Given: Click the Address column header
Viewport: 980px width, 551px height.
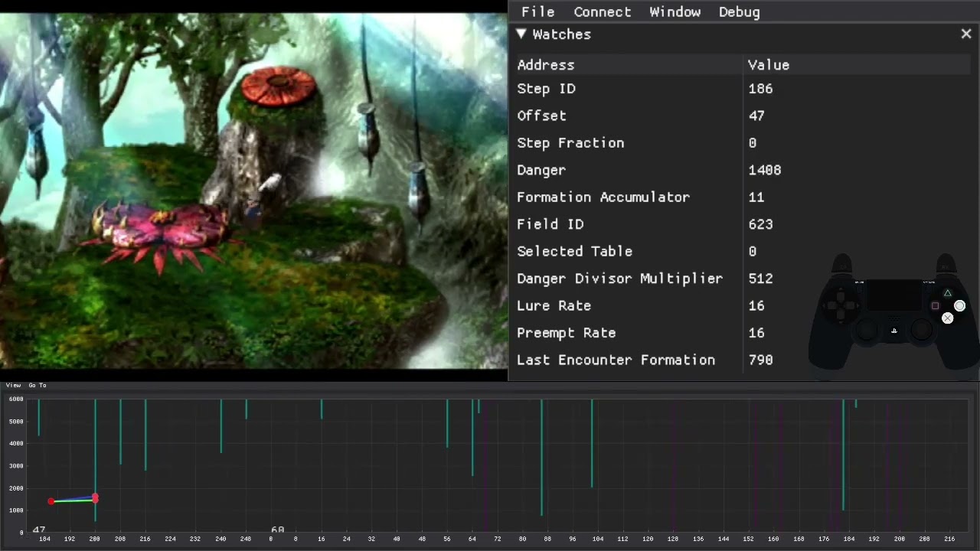Looking at the screenshot, I should click(545, 65).
